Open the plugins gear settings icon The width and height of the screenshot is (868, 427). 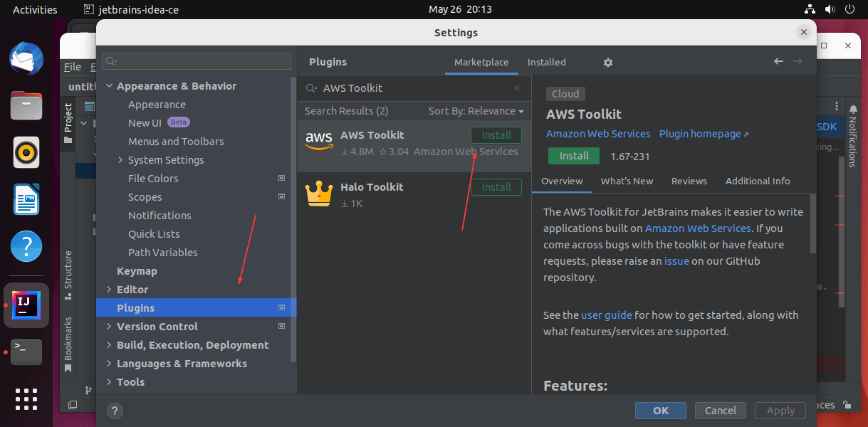pos(607,63)
